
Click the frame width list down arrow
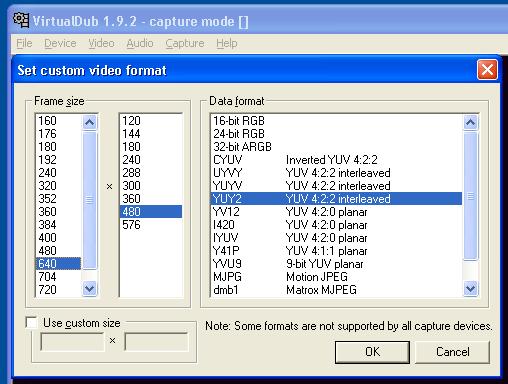(89, 288)
